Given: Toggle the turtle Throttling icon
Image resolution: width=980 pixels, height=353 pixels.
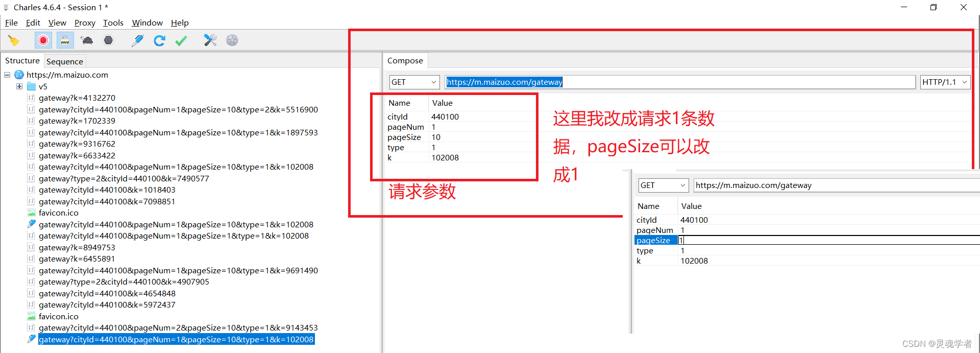Looking at the screenshot, I should tap(87, 40).
